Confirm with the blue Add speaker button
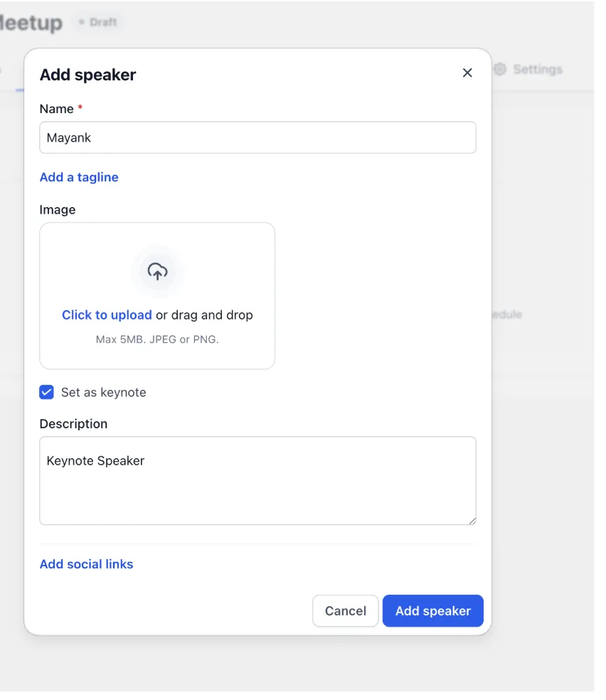This screenshot has width=606, height=700. (433, 610)
